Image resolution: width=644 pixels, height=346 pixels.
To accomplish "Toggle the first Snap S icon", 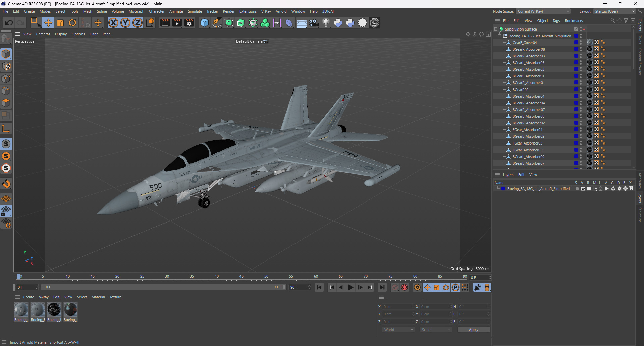I will [x=6, y=144].
